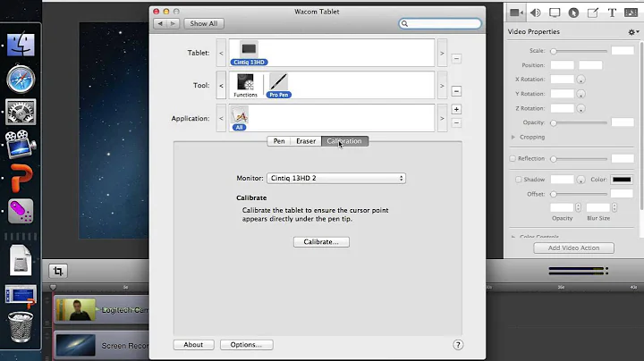Viewport: 644px width, 361px height.
Task: Launch the orange P app in dock
Action: pyautogui.click(x=21, y=178)
